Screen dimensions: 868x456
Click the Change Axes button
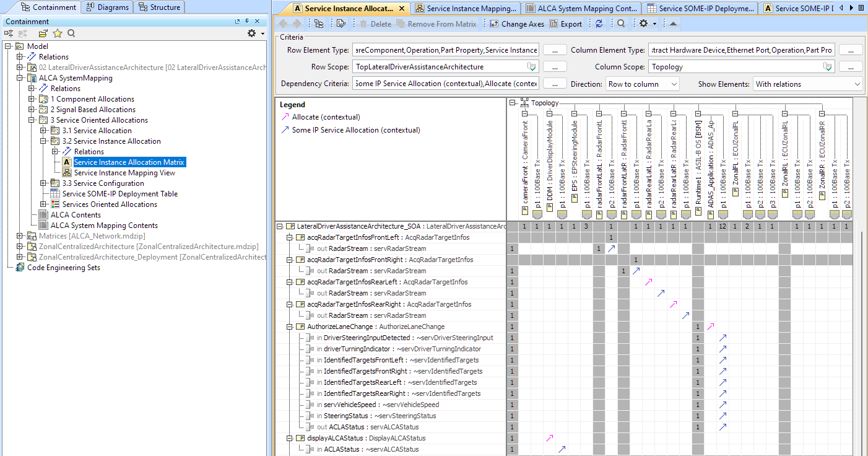pos(517,24)
